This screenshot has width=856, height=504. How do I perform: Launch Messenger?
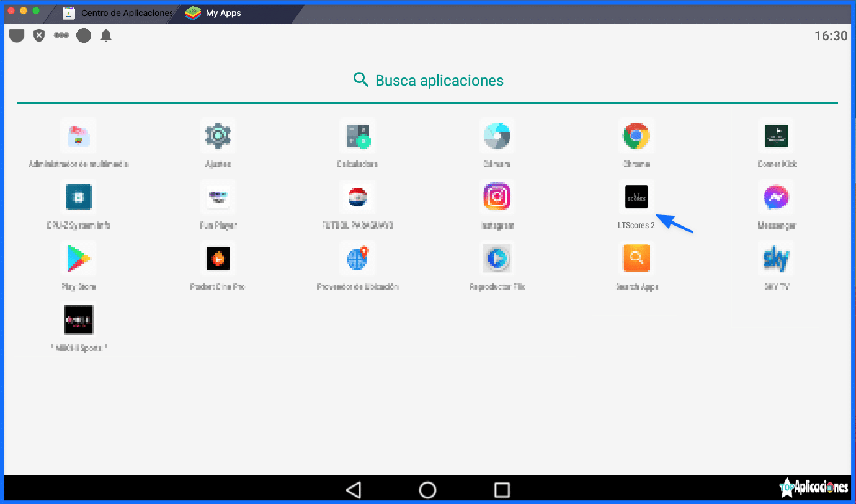point(776,197)
